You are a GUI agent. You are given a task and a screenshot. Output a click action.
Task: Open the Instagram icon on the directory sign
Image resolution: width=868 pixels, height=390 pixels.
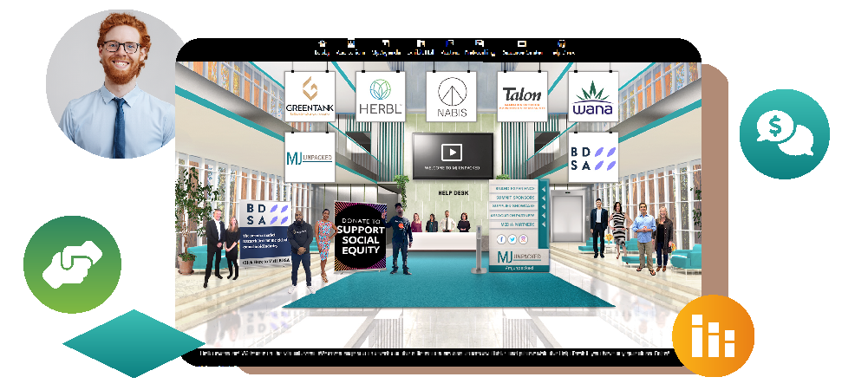523,239
